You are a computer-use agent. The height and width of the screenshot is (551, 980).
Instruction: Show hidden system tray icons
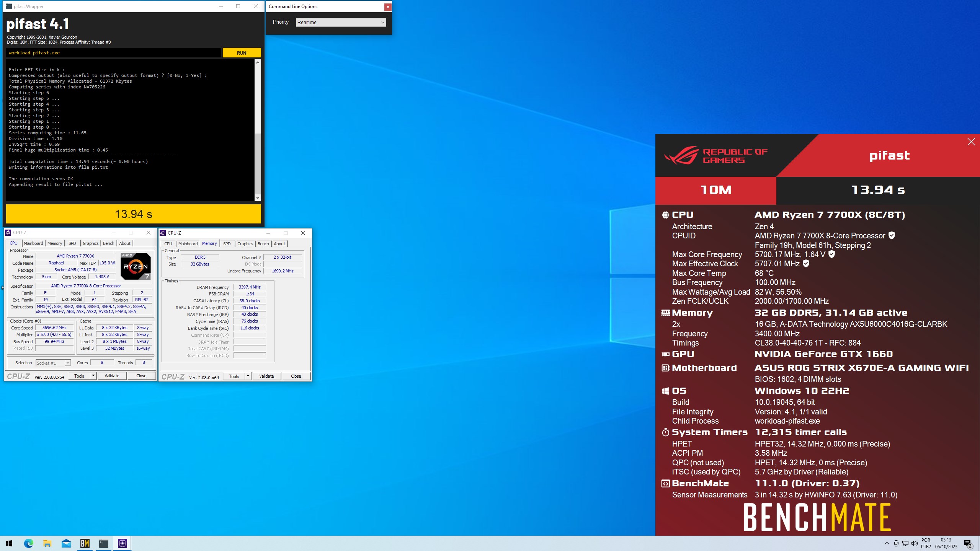pos(887,543)
